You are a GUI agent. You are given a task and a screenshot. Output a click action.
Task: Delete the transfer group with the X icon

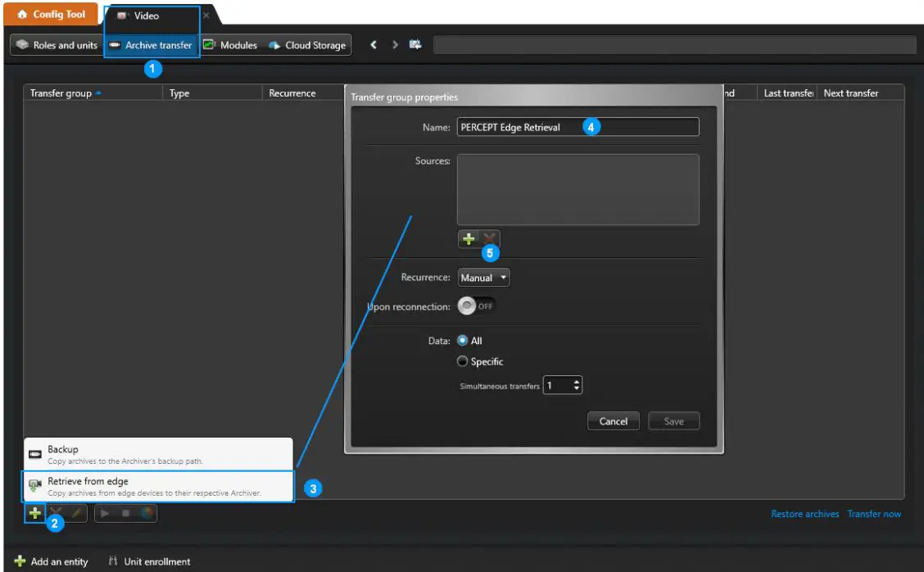point(57,513)
